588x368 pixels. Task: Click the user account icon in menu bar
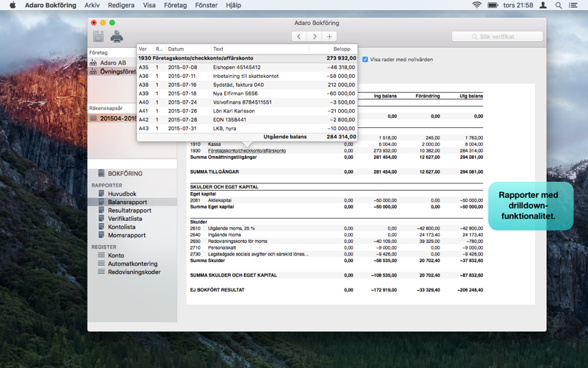point(542,5)
